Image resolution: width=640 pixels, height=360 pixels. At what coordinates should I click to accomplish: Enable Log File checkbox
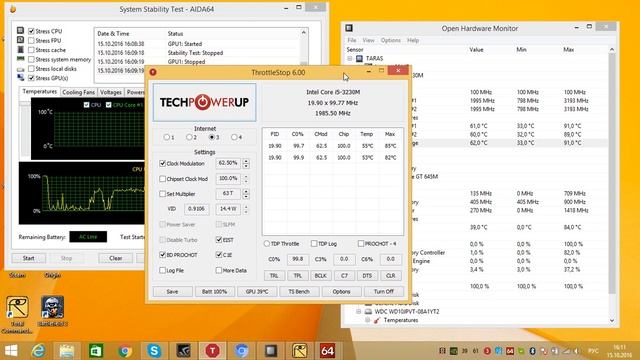point(162,270)
